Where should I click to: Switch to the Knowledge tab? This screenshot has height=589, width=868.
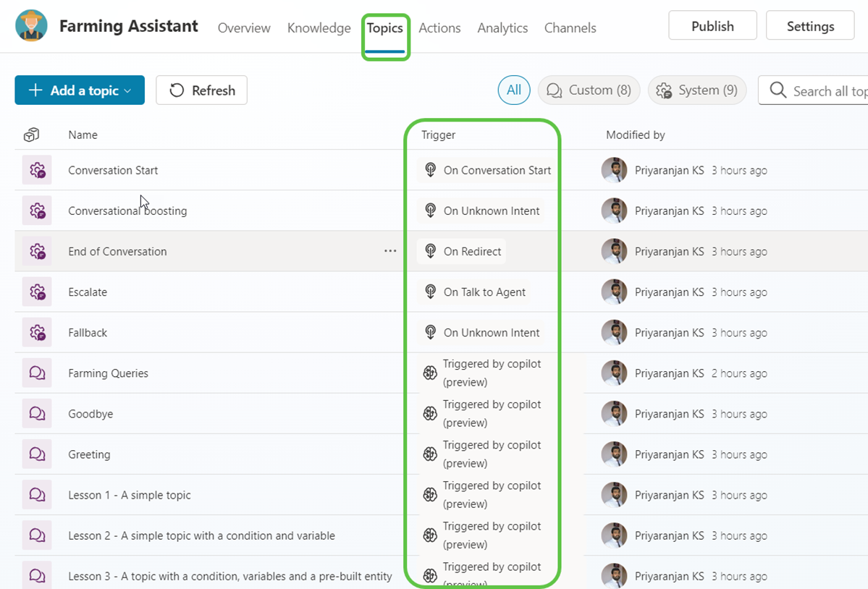click(x=319, y=28)
